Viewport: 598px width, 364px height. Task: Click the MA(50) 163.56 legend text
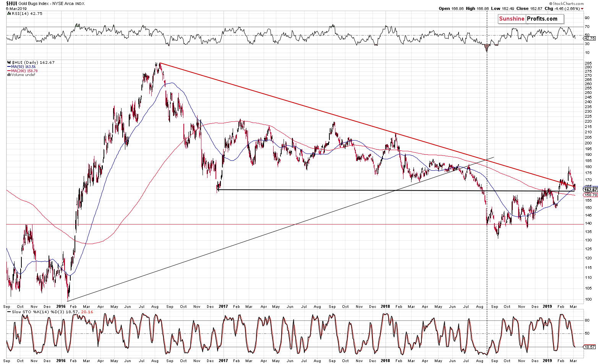tap(23, 67)
